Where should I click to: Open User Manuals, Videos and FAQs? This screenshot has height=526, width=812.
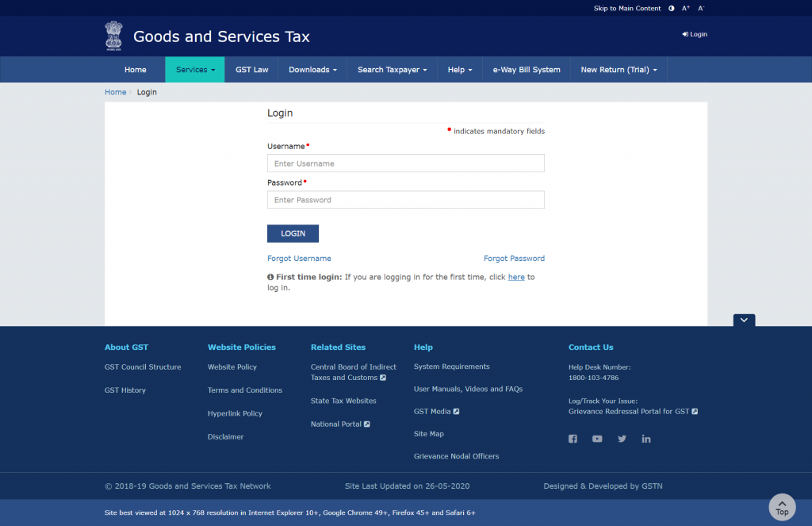pyautogui.click(x=468, y=389)
